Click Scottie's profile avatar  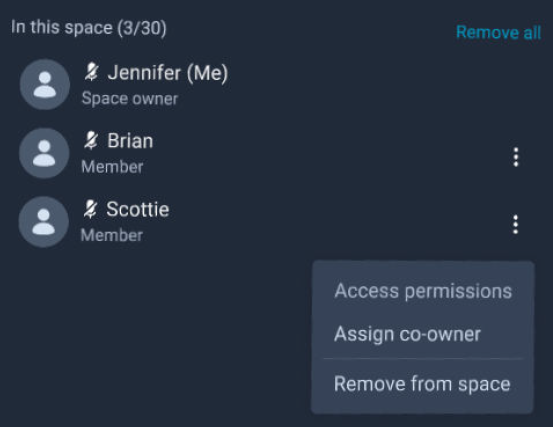tap(44, 222)
